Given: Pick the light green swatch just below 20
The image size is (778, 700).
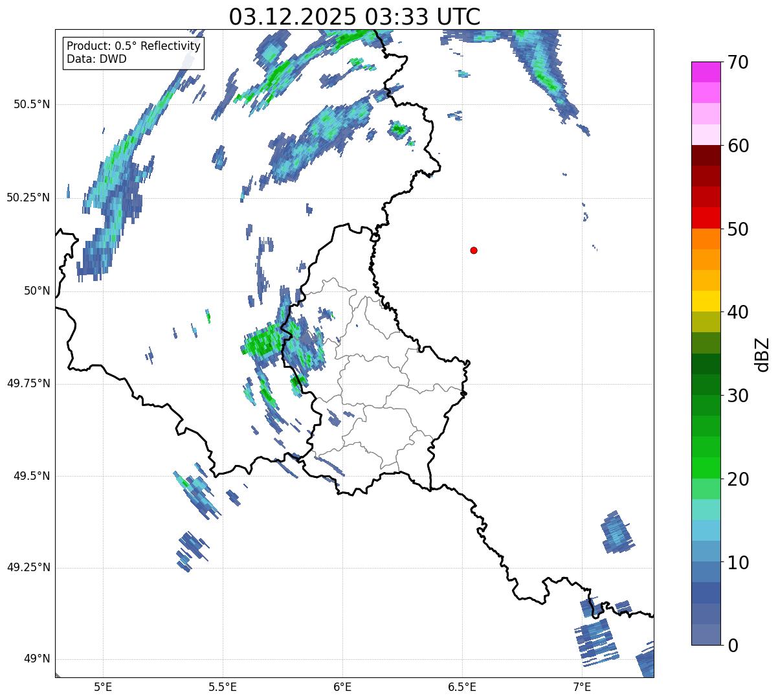Looking at the screenshot, I should (x=706, y=488).
